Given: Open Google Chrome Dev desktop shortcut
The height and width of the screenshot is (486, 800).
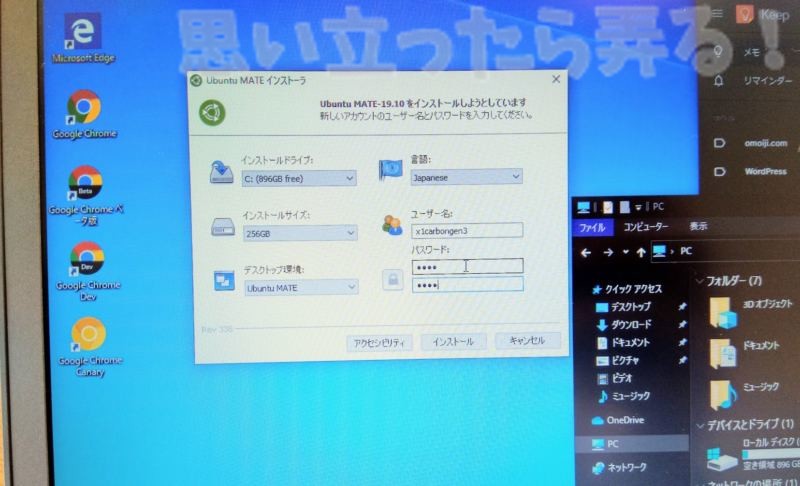Looking at the screenshot, I should [x=88, y=271].
